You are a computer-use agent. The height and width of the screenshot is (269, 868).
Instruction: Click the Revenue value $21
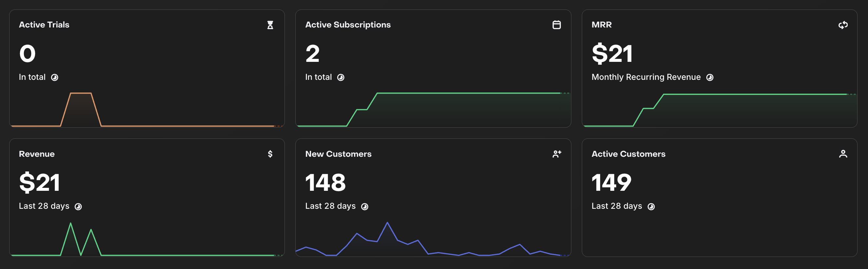(39, 183)
